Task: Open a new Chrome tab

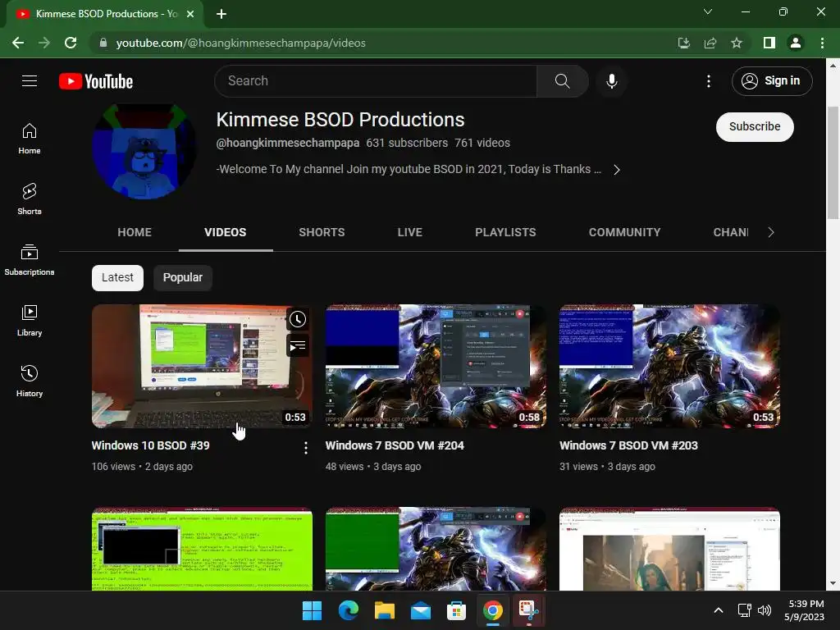Action: pos(221,14)
